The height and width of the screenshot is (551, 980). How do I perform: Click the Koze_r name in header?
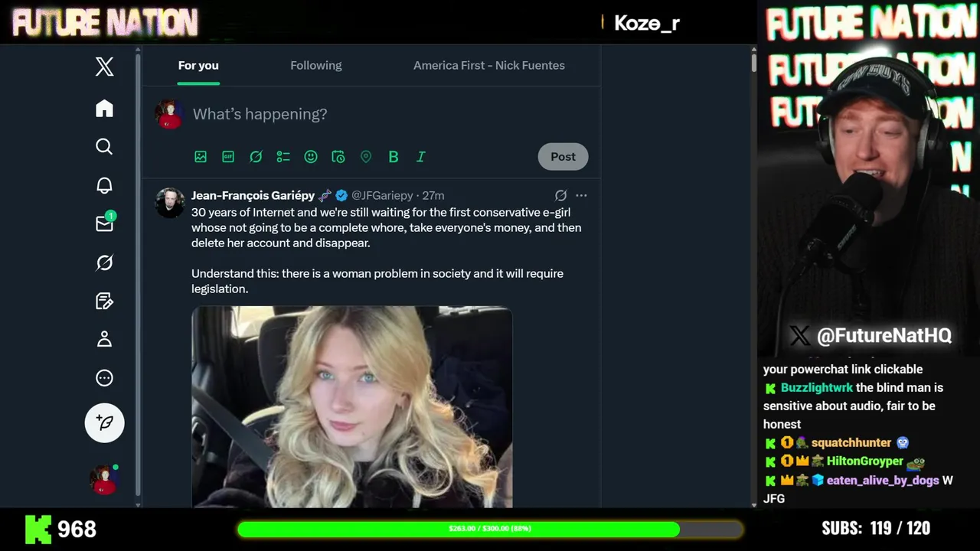click(647, 23)
